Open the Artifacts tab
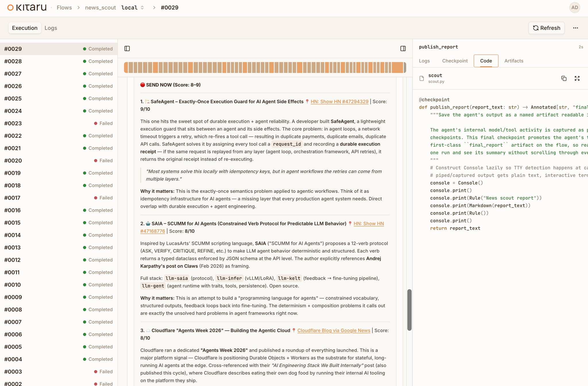The height and width of the screenshot is (386, 588). (x=514, y=61)
